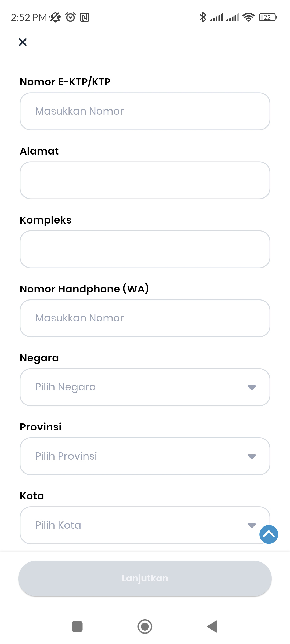Open the Pilih Negara dropdown
Viewport: 290px width, 644px height.
[145, 387]
